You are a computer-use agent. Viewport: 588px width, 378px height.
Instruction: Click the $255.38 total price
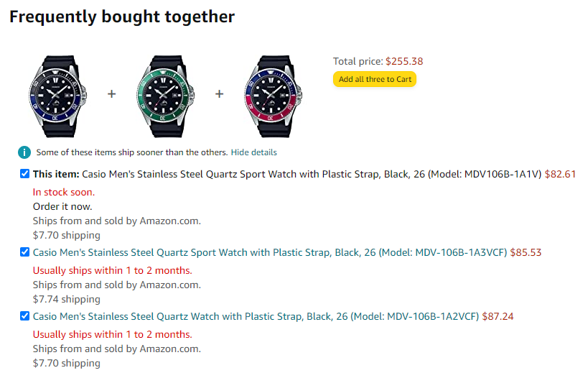point(404,61)
